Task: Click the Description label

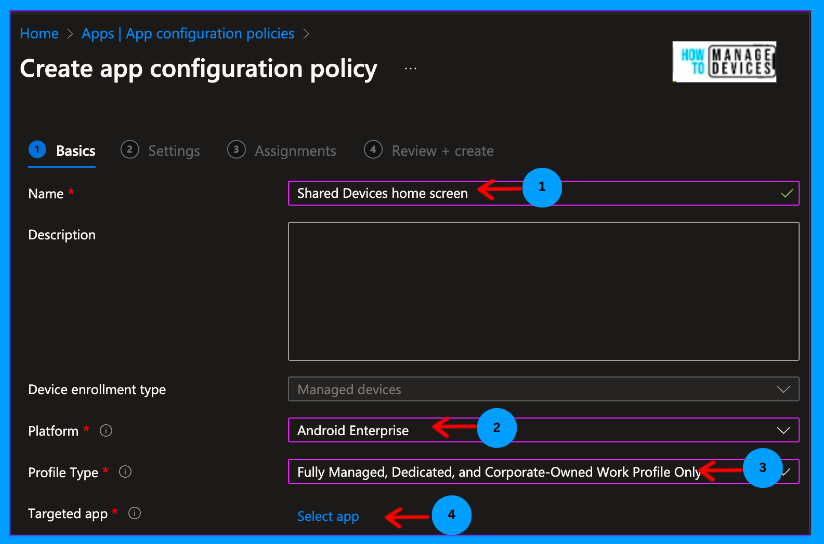Action: (62, 235)
